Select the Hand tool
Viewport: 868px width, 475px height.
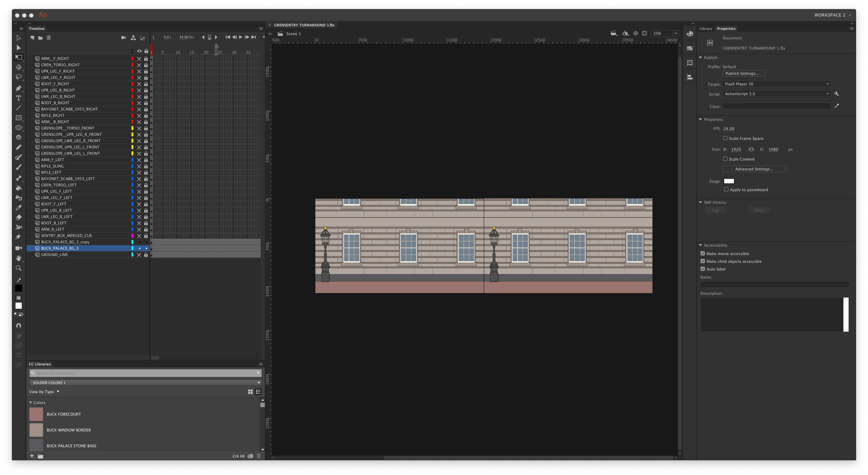click(x=19, y=258)
